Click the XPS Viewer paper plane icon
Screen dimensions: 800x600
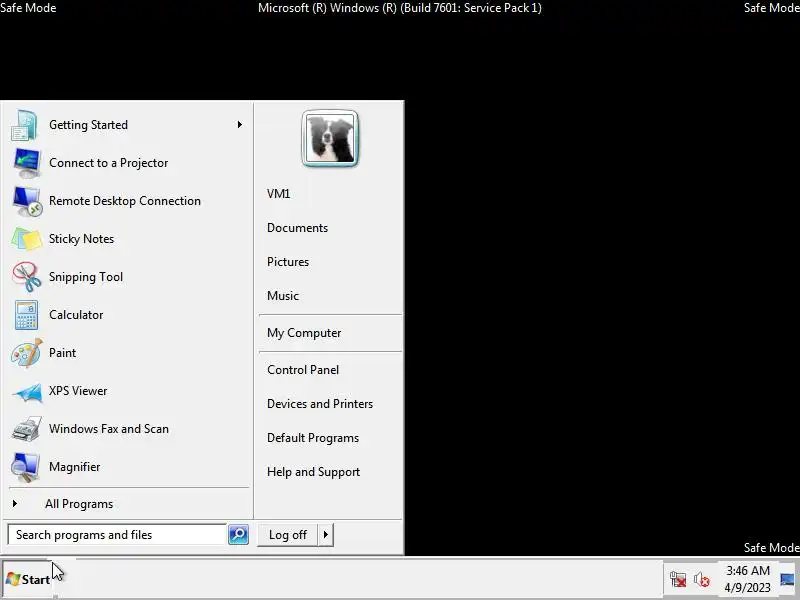tap(27, 392)
